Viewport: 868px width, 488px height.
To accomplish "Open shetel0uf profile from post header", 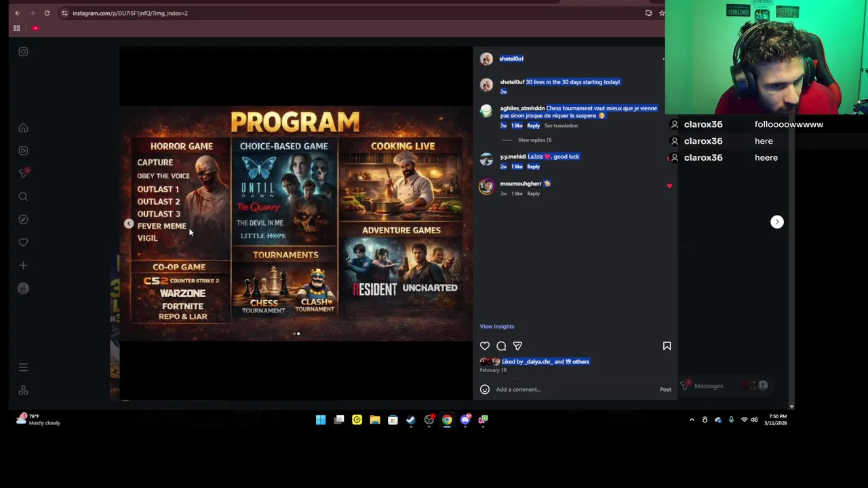I will click(x=511, y=58).
